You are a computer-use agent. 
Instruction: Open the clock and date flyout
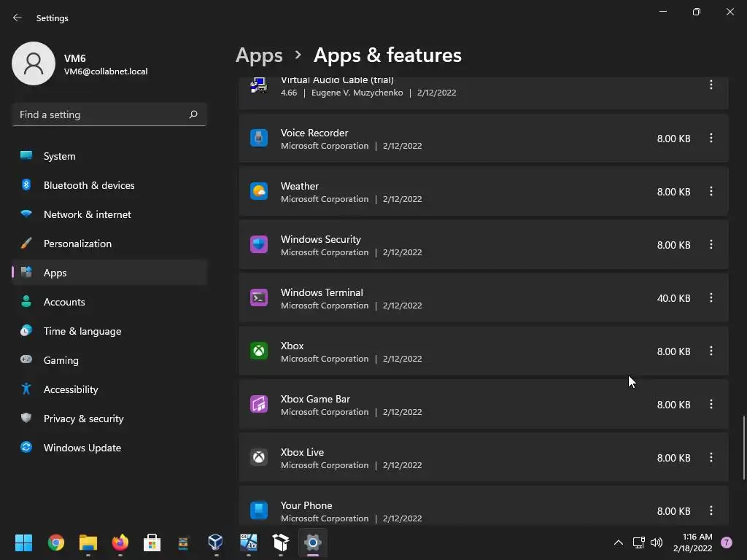(693, 542)
